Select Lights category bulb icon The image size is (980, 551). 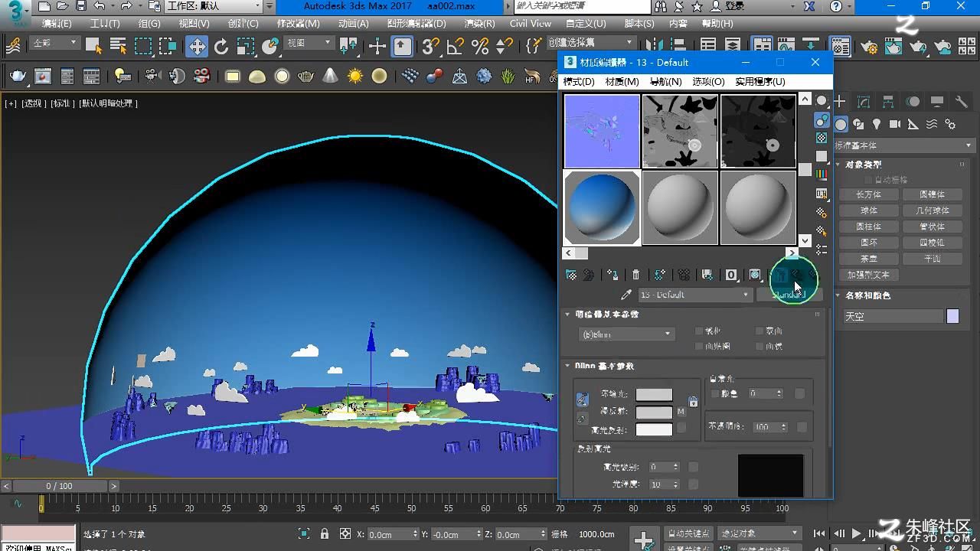coord(877,124)
